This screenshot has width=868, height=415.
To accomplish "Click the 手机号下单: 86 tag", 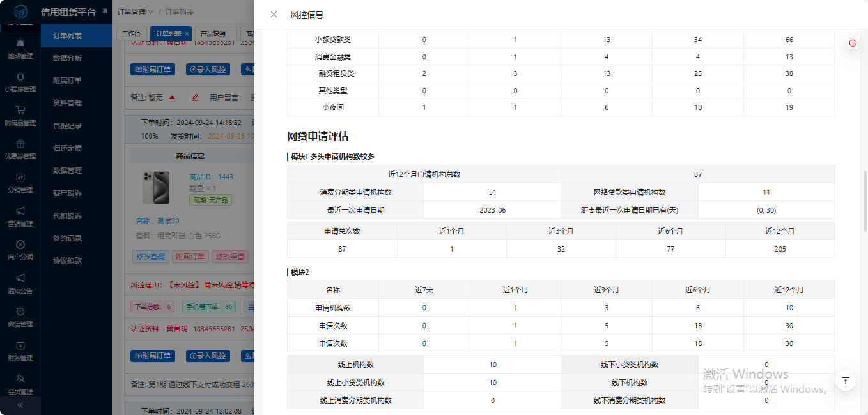I will coord(208,306).
